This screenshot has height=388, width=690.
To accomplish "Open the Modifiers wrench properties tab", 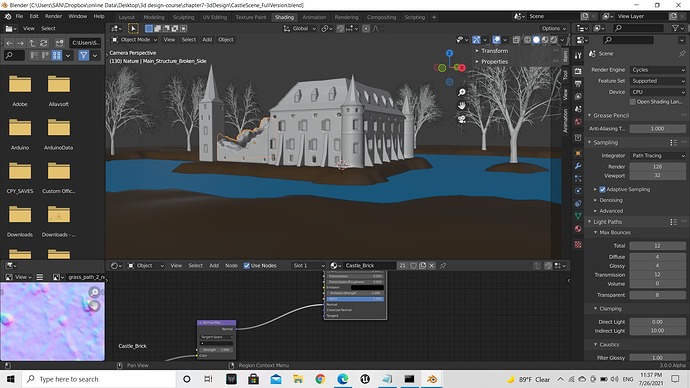I will 578,166.
